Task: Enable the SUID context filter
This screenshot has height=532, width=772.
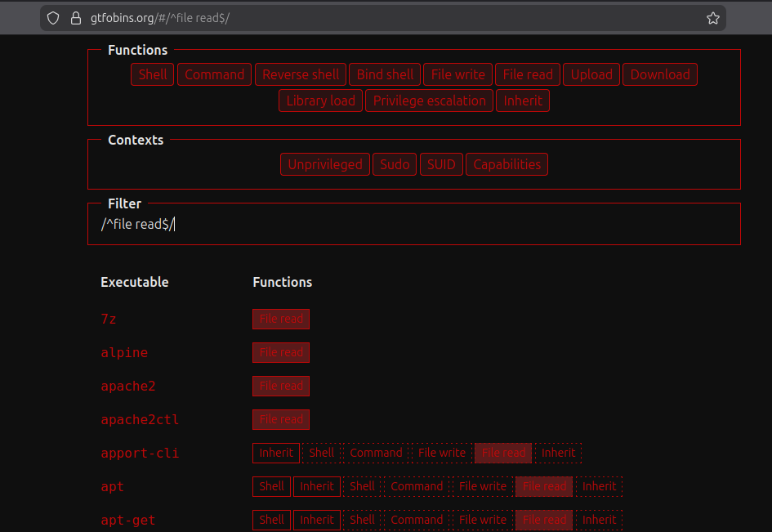Action: click(x=441, y=164)
